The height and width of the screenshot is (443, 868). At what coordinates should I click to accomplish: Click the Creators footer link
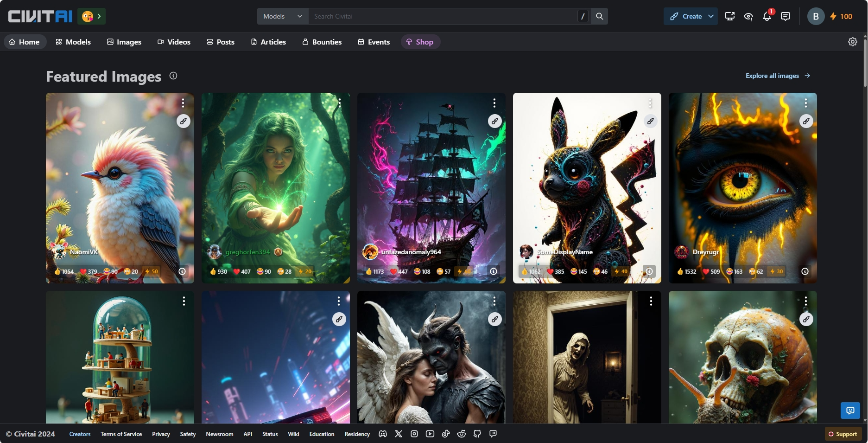[x=80, y=434]
